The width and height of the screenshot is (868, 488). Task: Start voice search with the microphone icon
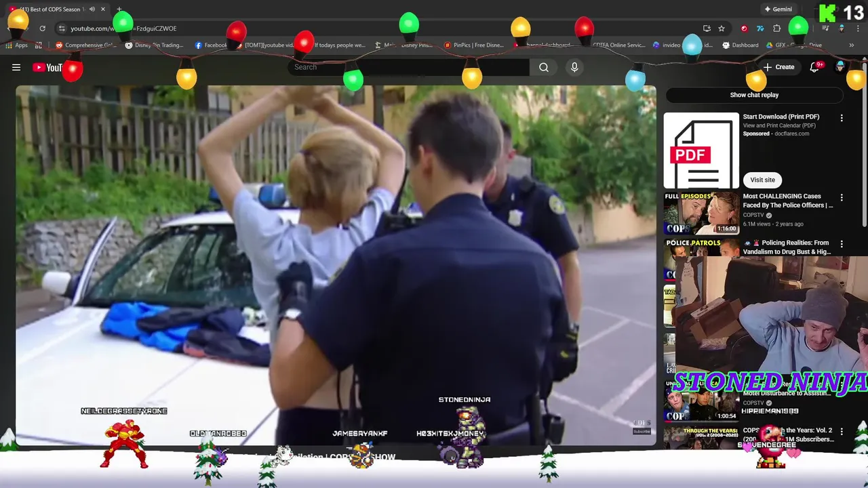(x=574, y=67)
